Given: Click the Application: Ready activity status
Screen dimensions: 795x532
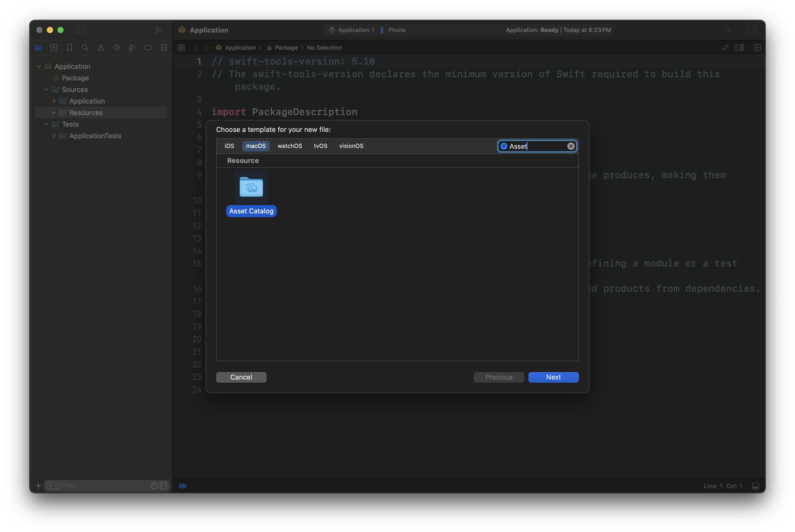Looking at the screenshot, I should coord(558,30).
